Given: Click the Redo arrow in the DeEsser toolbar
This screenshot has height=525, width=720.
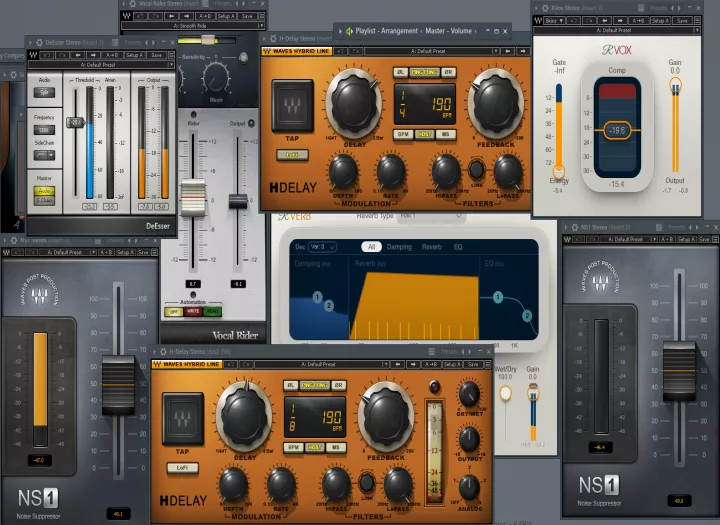Looking at the screenshot, I should point(62,55).
